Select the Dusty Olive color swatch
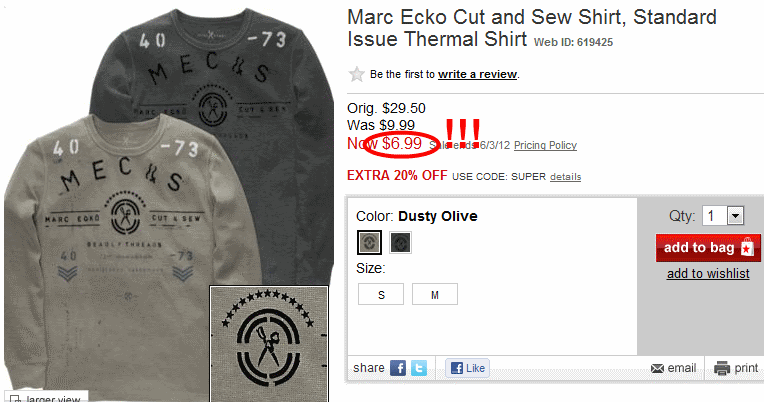 [369, 242]
